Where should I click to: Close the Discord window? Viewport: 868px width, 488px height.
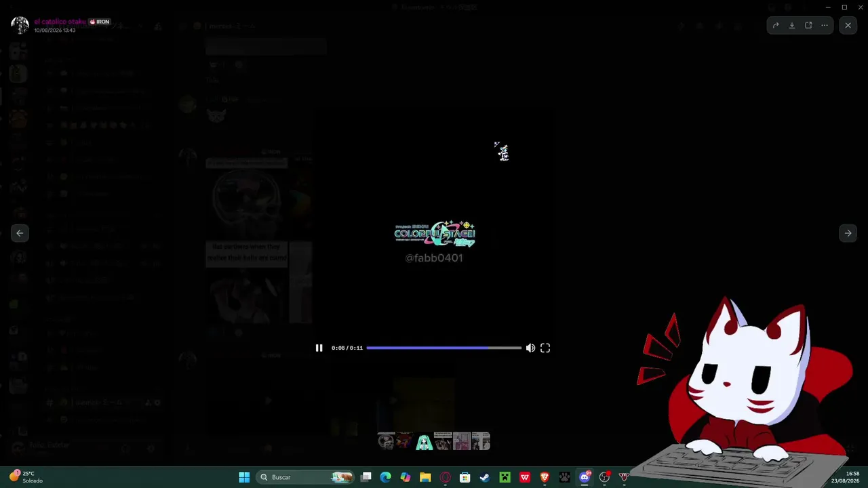[860, 7]
